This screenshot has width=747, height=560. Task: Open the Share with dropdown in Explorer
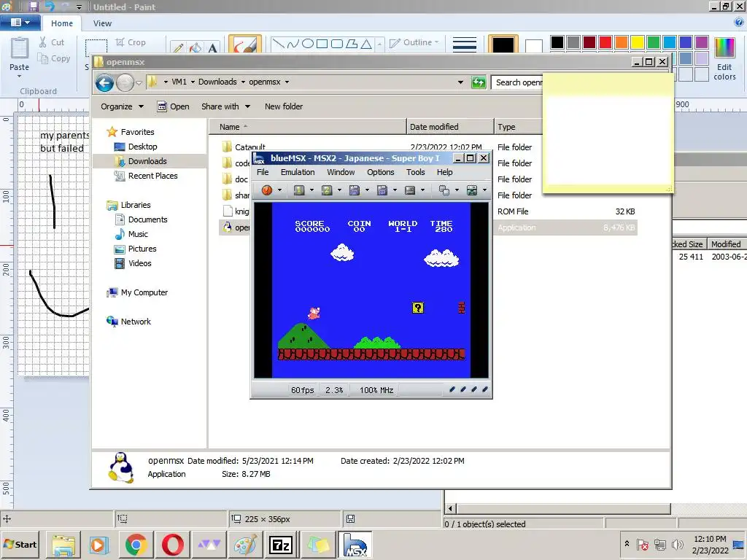click(225, 106)
